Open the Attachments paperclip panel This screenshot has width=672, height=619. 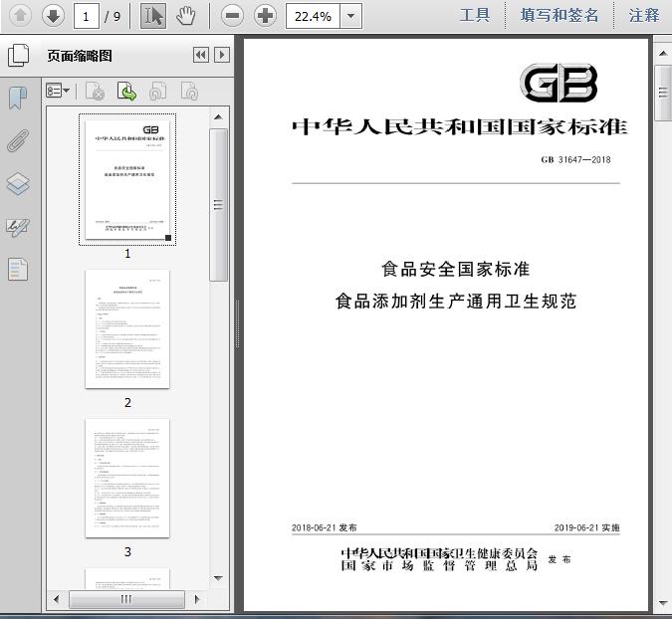[x=18, y=141]
